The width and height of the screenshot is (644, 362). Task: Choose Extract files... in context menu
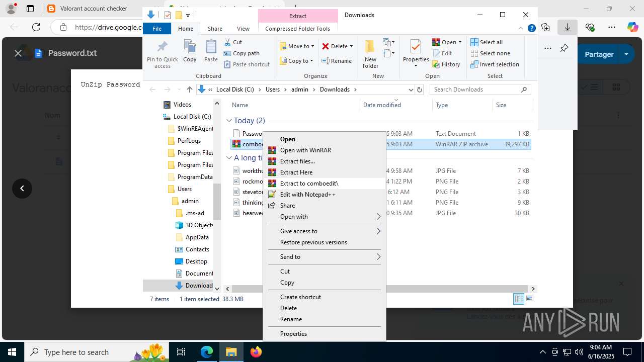[324, 161]
